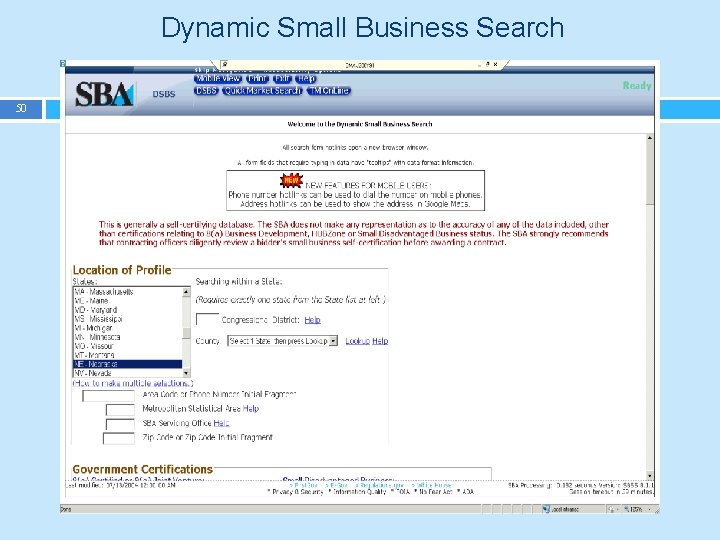Click the Exit button
This screenshot has height=540, width=720.
click(282, 79)
